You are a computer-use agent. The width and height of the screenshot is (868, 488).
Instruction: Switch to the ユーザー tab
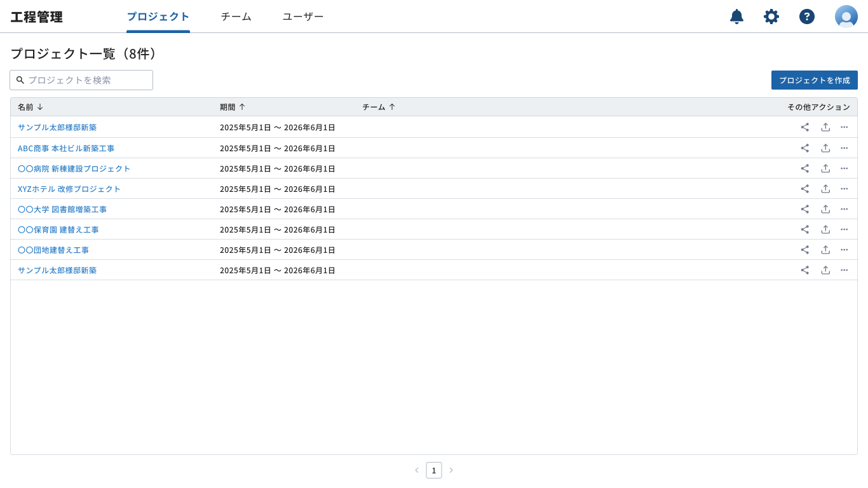point(302,17)
